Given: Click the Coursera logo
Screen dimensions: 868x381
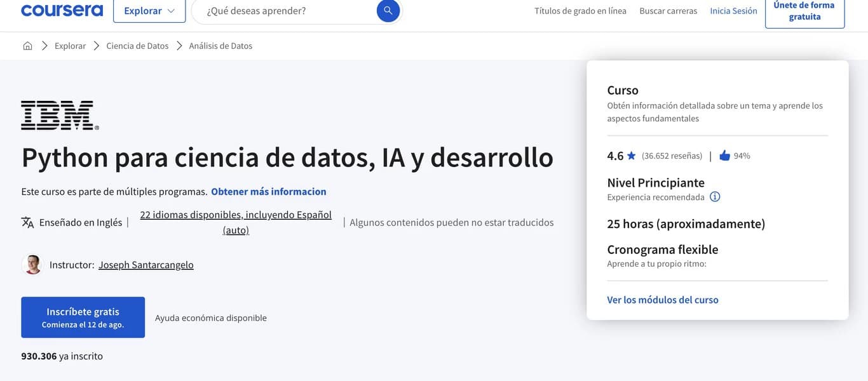Looking at the screenshot, I should [62, 10].
